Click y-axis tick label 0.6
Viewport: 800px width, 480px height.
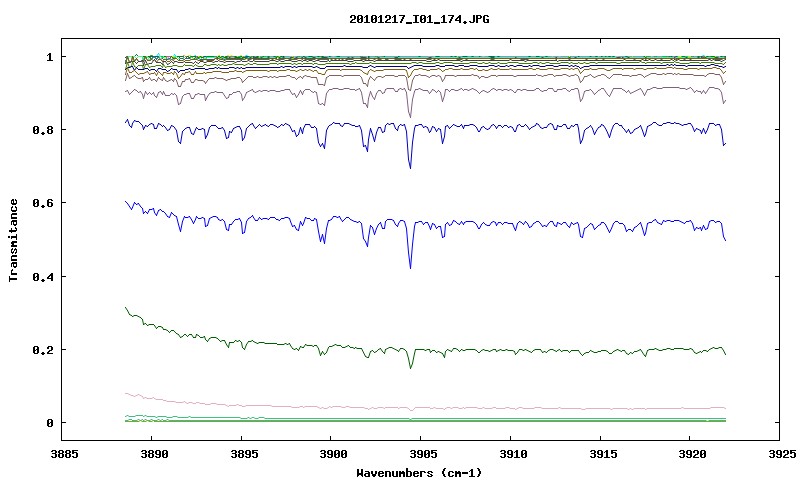tap(43, 203)
